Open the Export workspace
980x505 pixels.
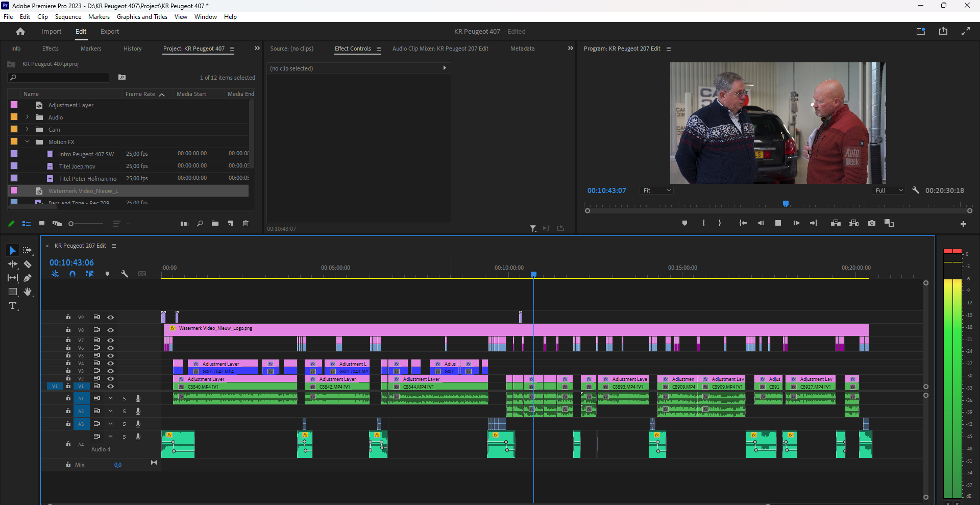(110, 31)
